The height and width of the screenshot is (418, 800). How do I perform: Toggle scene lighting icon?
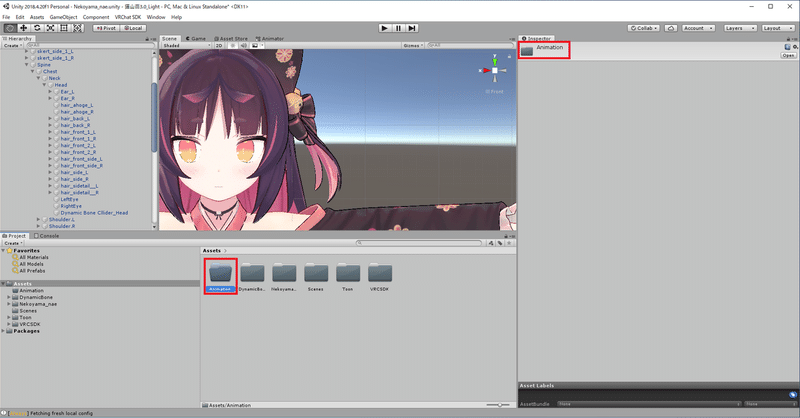[233, 45]
